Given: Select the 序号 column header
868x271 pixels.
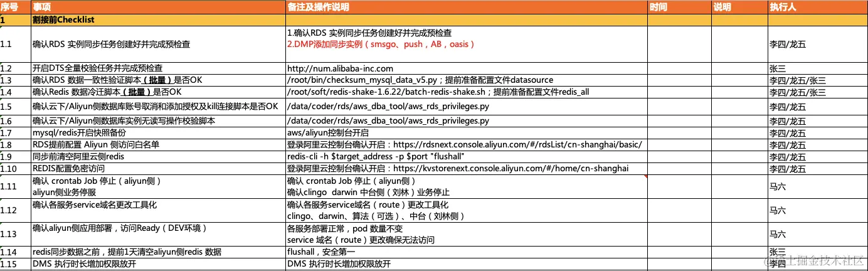Looking at the screenshot, I should point(15,7).
